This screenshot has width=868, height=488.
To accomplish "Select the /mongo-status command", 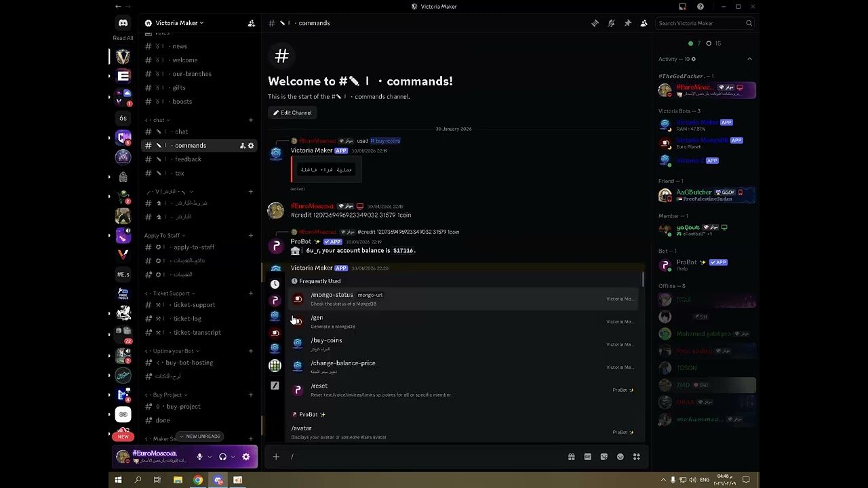I will tap(463, 299).
